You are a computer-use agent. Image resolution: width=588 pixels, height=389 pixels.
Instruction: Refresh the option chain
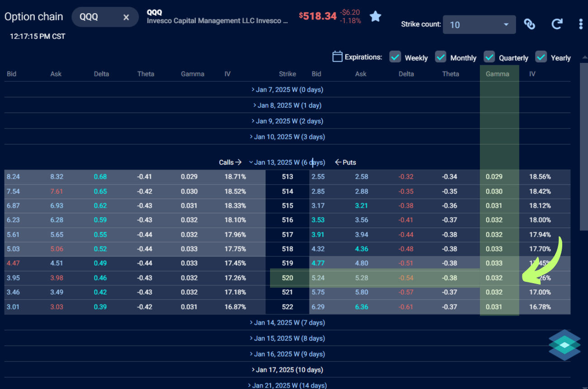pyautogui.click(x=557, y=24)
